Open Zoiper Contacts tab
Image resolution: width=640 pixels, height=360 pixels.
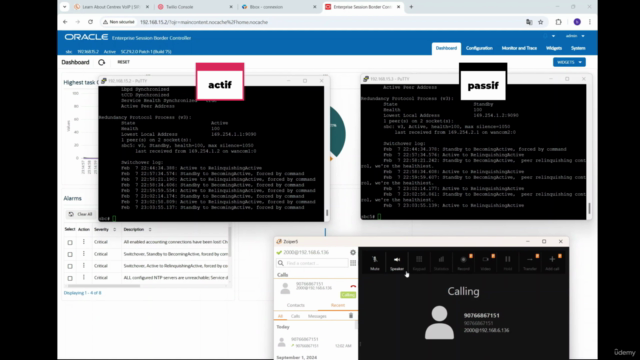tap(296, 305)
